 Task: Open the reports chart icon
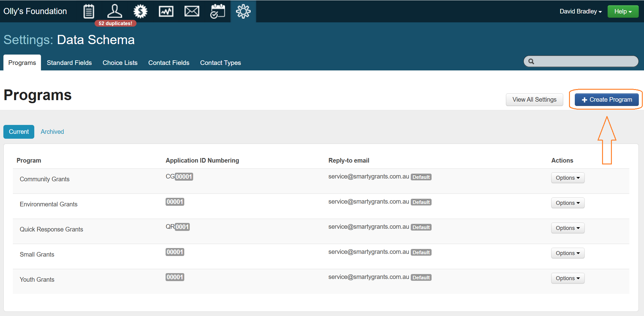166,11
